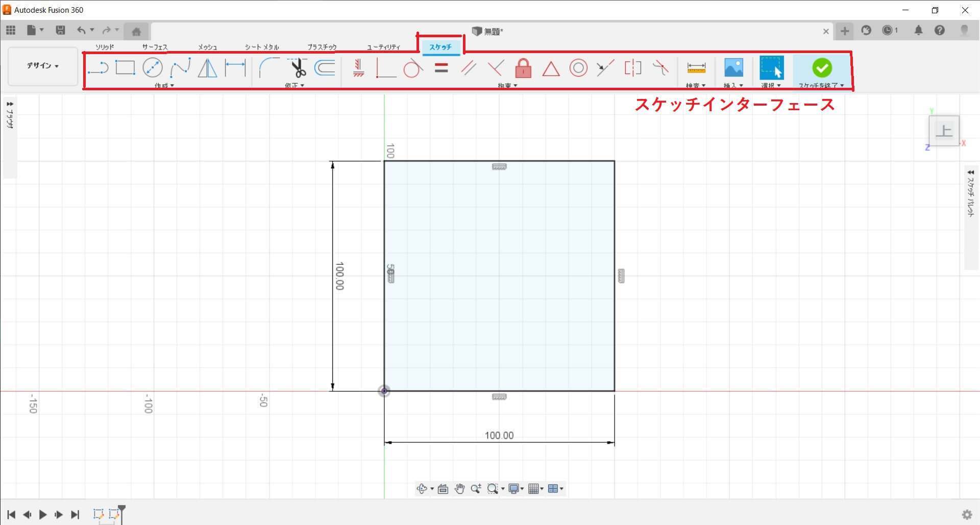Expand the 修正 modify menu
The height and width of the screenshot is (525, 980).
point(295,86)
